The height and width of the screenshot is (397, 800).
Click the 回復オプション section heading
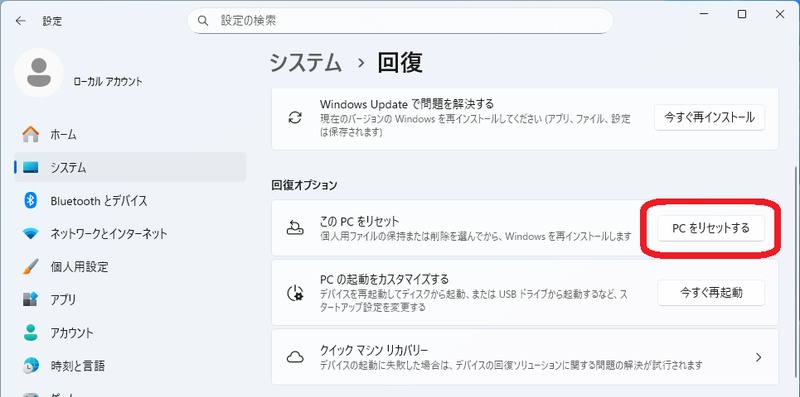(304, 185)
